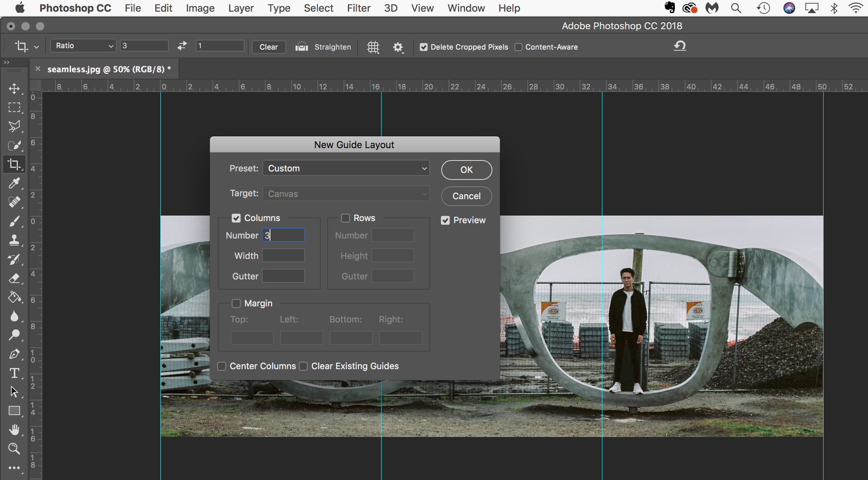868x480 pixels.
Task: Uncheck Delete Cropped Pixels option
Action: [x=423, y=47]
